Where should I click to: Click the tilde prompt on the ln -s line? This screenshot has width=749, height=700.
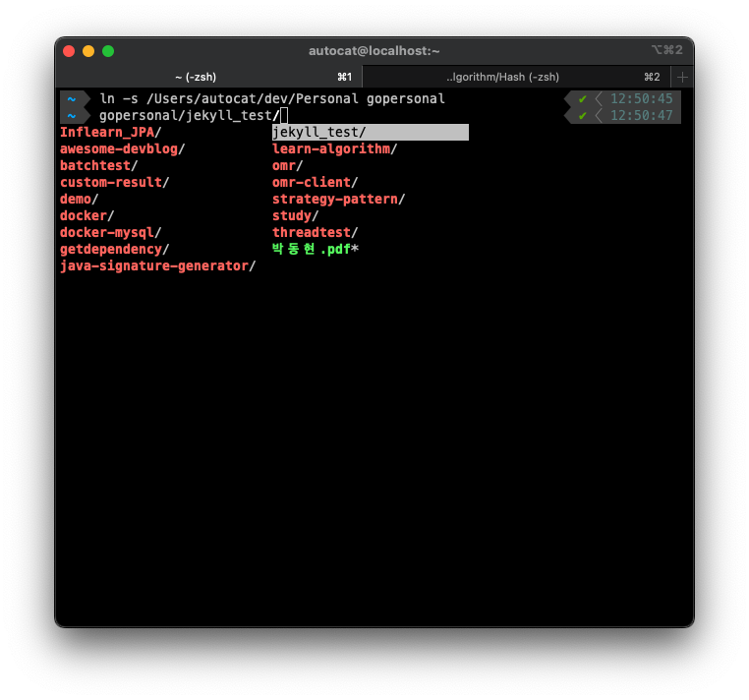72,99
